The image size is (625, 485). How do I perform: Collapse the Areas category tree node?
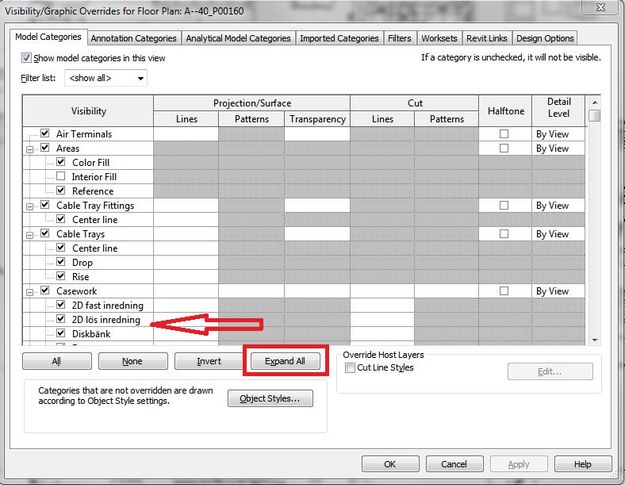click(29, 150)
